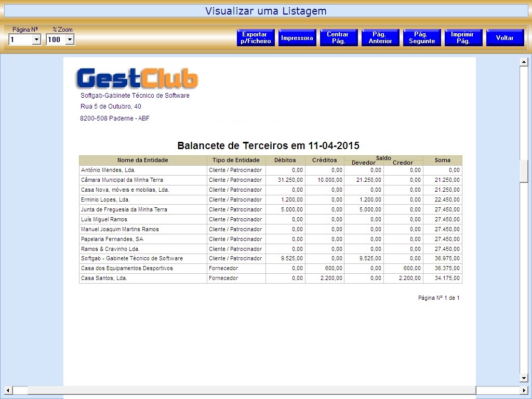Go to previous page with Pág. Anterior
The height and width of the screenshot is (399, 532).
(x=380, y=38)
